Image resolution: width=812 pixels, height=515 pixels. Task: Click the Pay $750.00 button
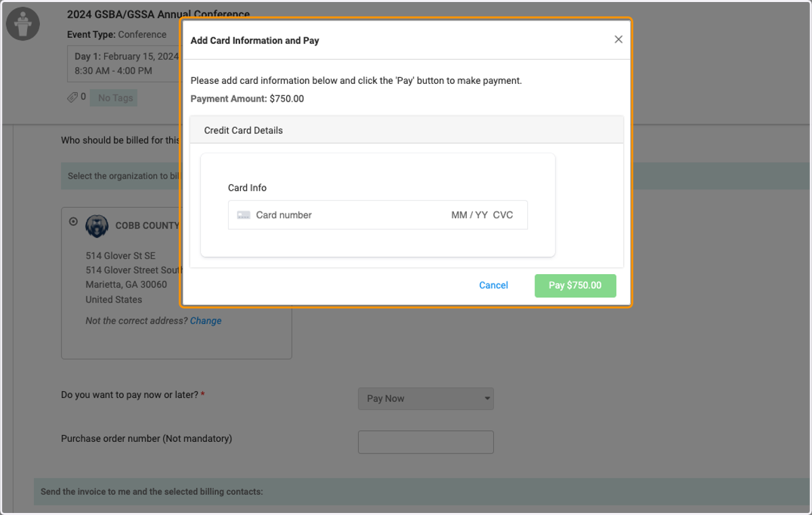(x=575, y=286)
